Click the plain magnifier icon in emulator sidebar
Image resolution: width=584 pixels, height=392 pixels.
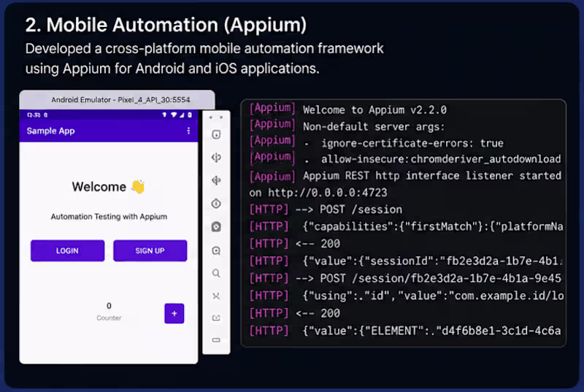[x=216, y=273]
